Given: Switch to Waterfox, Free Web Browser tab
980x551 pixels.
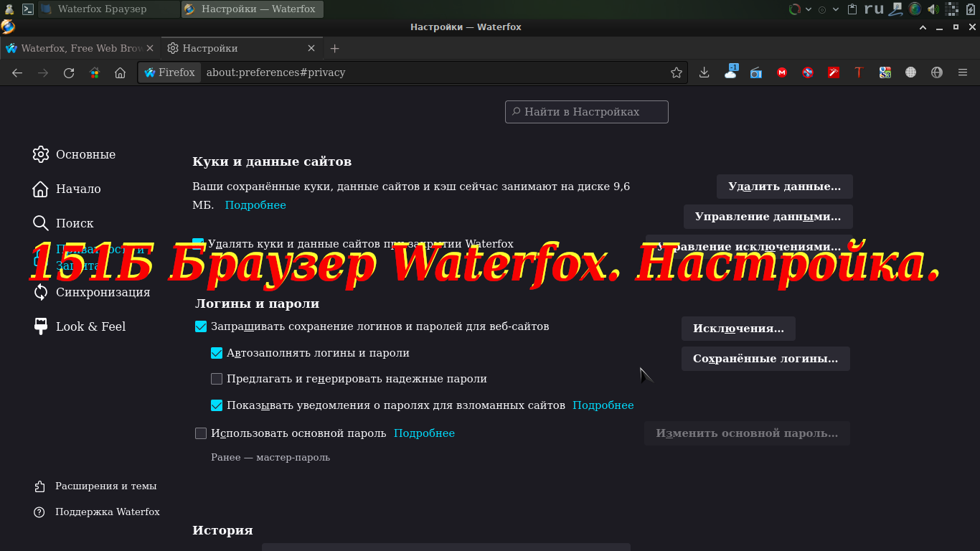Looking at the screenshot, I should [80, 48].
